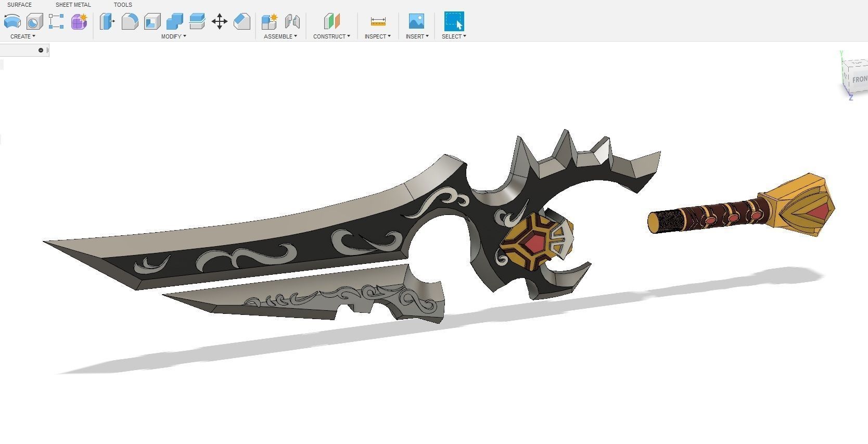This screenshot has width=868, height=444.
Task: Open the CONSTRUCT dropdown menu
Action: (x=331, y=36)
